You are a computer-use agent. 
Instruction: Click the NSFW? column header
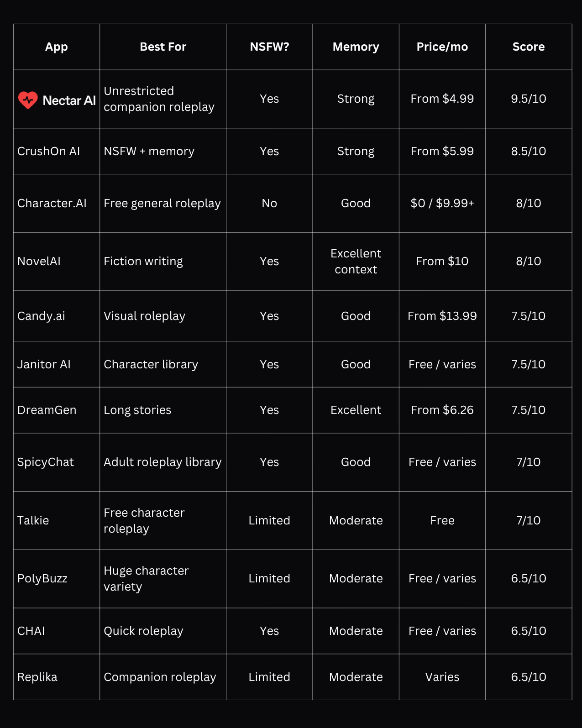pos(269,47)
